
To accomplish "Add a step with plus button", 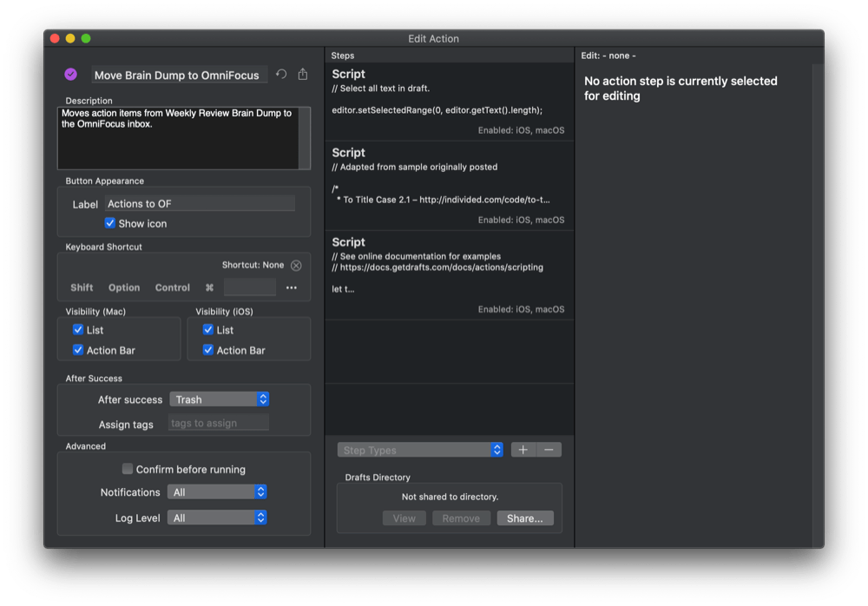I will tap(523, 450).
